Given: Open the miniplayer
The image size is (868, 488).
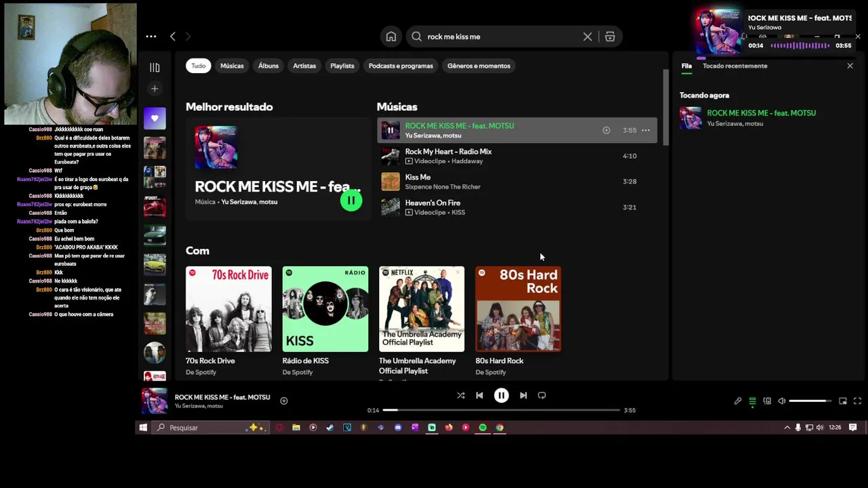Looking at the screenshot, I should pyautogui.click(x=843, y=401).
